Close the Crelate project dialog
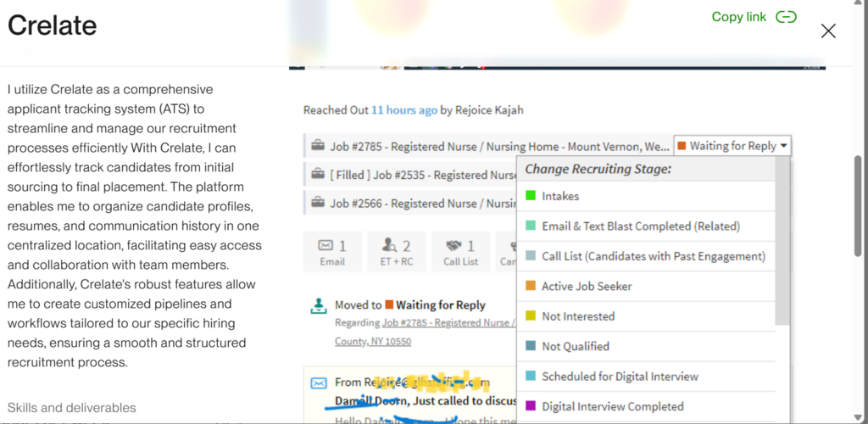 click(x=828, y=31)
